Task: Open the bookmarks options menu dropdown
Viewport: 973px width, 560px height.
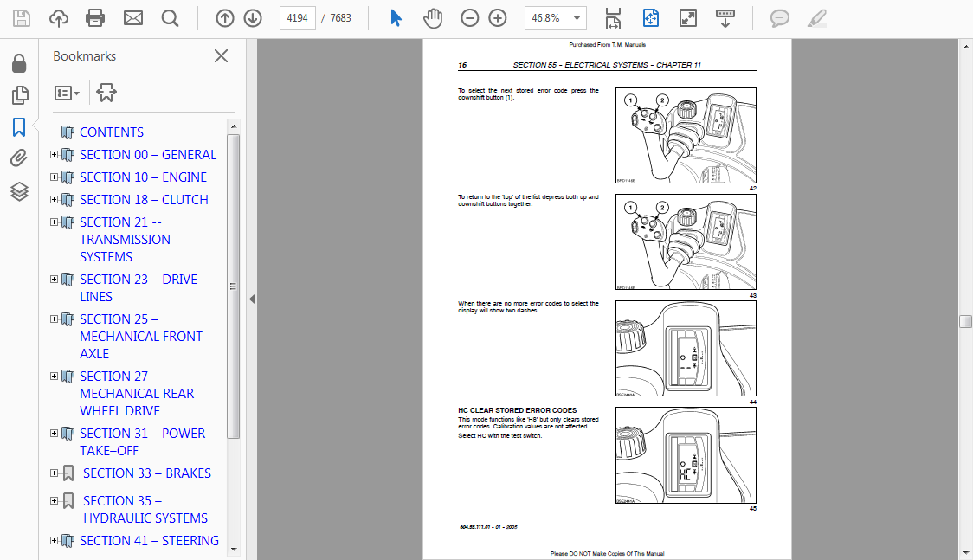Action: 67,93
